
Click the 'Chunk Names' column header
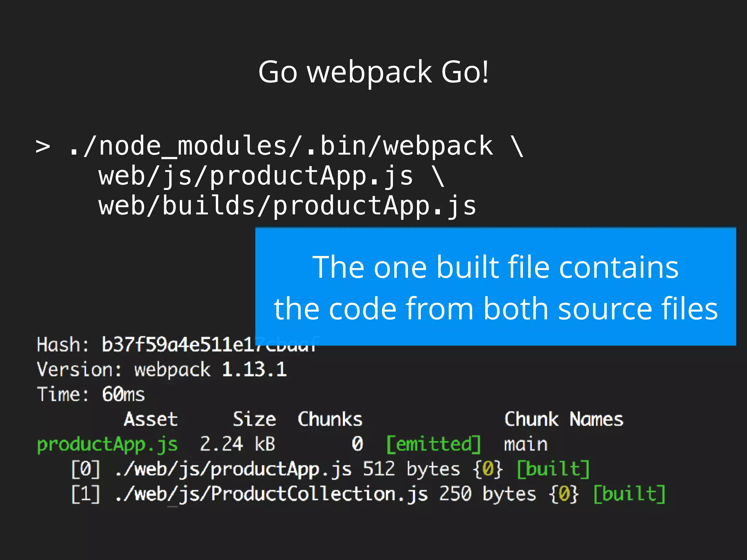tap(564, 419)
